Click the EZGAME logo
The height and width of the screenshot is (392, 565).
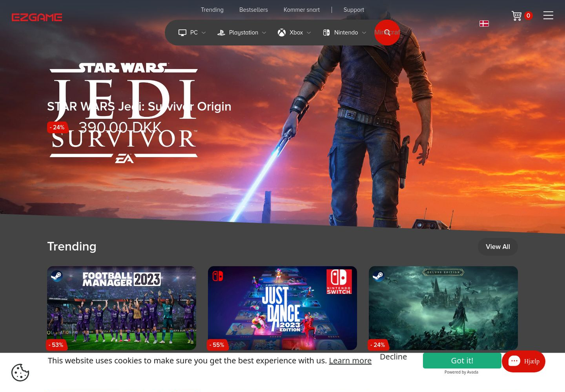(37, 17)
